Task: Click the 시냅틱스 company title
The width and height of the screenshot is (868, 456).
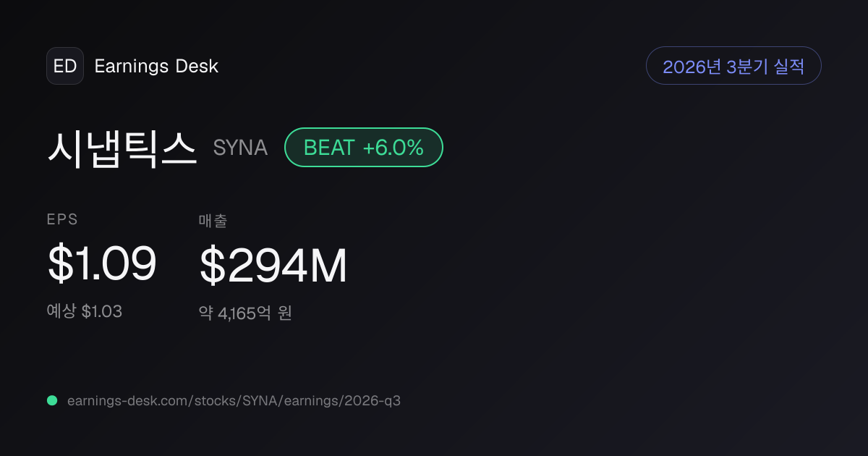Action: pos(122,148)
